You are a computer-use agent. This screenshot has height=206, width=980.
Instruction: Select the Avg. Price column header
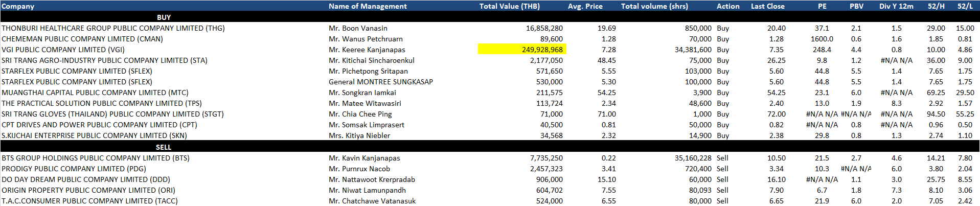(585, 6)
